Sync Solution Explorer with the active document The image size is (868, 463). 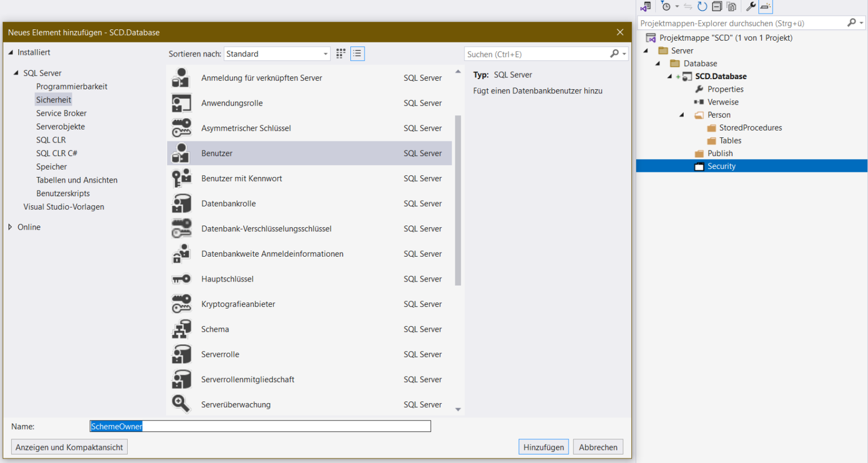coord(688,6)
